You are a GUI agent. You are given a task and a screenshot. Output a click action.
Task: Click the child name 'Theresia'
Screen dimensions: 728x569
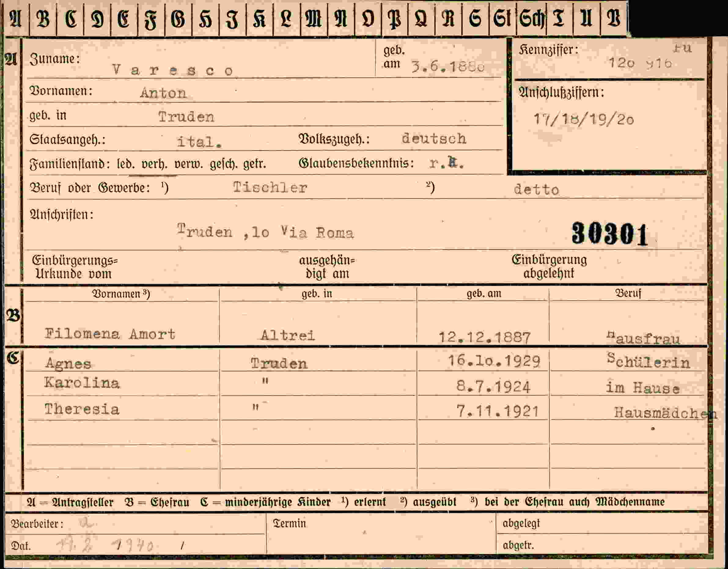82,409
